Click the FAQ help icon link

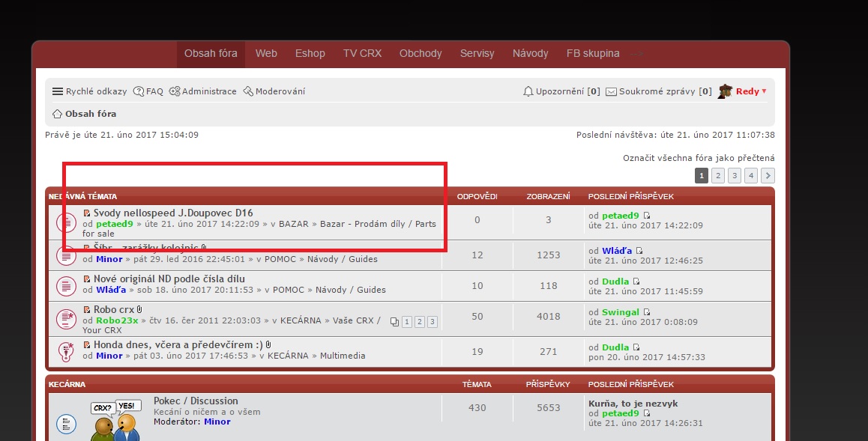(x=148, y=91)
